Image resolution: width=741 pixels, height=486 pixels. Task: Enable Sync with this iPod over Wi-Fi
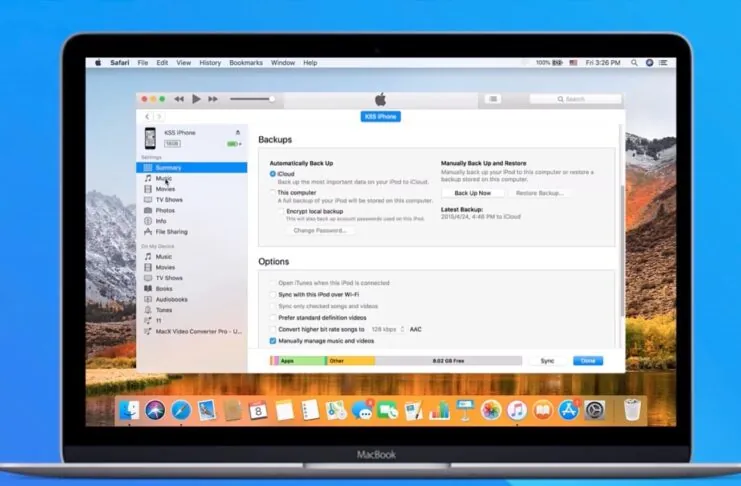pos(273,295)
